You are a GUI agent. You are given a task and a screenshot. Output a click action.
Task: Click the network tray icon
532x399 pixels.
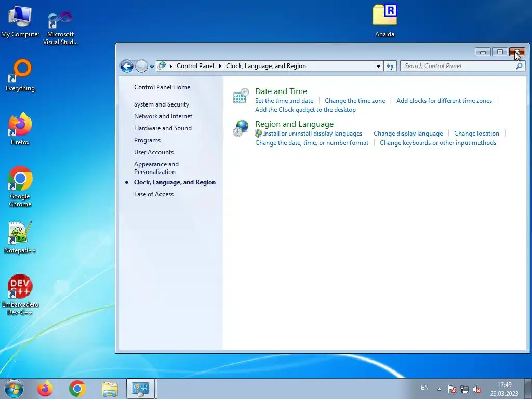point(464,389)
